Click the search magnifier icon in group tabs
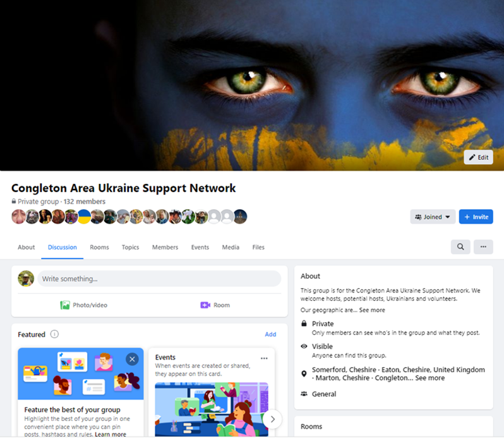This screenshot has width=504, height=443. (460, 247)
